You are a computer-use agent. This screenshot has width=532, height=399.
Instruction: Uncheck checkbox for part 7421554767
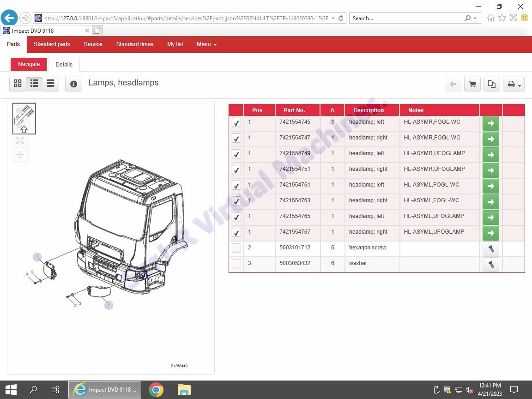[x=236, y=232]
